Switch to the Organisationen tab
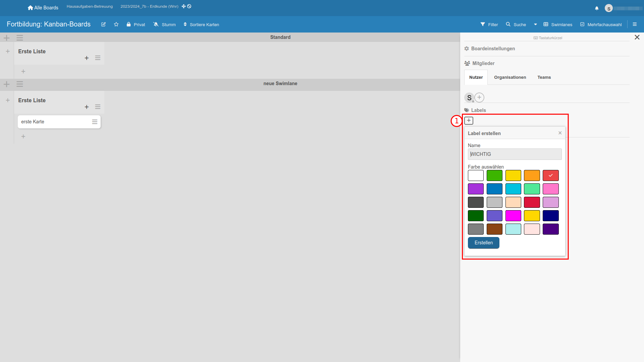 pos(510,77)
